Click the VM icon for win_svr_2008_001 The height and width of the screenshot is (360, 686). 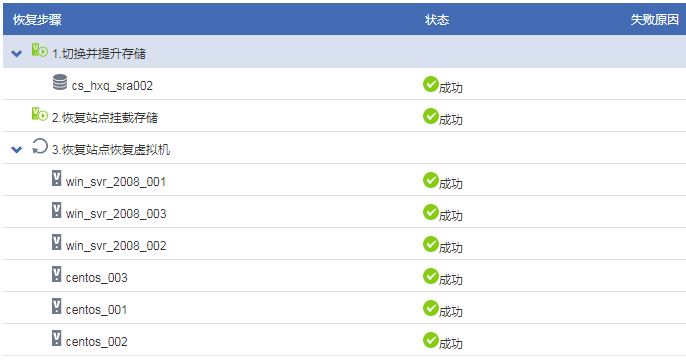(x=56, y=178)
